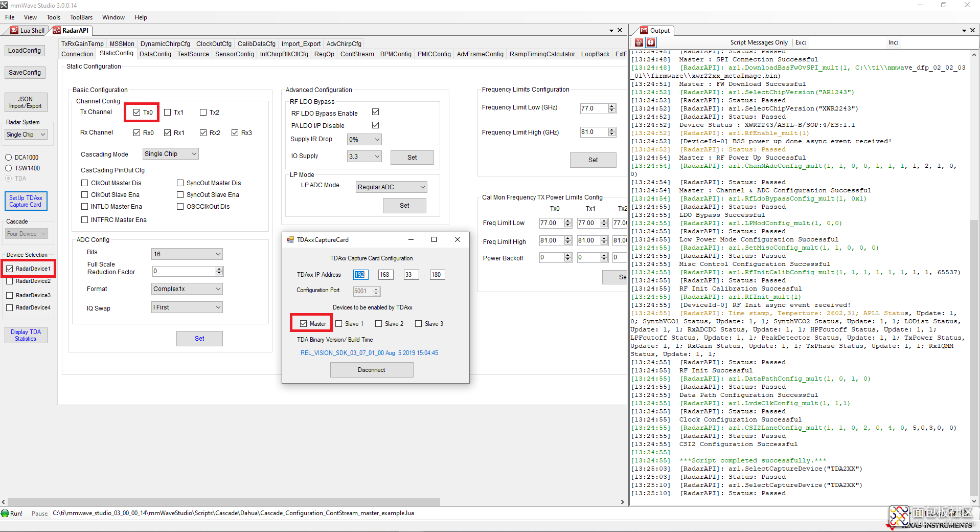
Task: Click the JSON Import/Export button
Action: point(26,102)
